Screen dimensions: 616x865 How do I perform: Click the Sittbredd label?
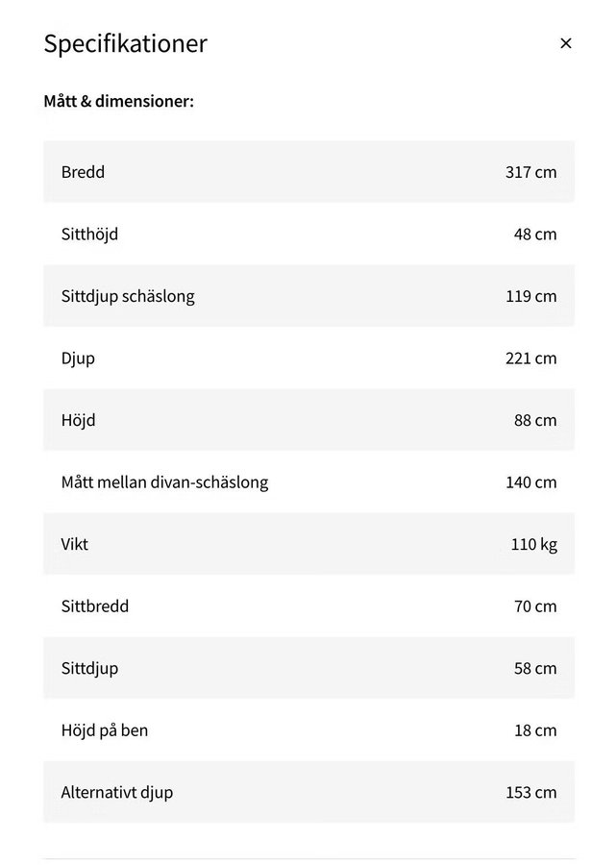pos(95,606)
